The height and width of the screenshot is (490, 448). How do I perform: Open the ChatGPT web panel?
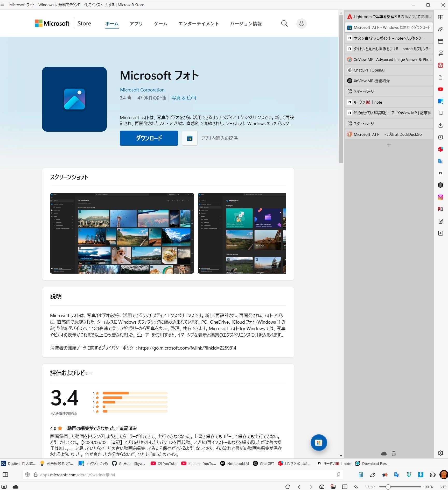pos(440,185)
